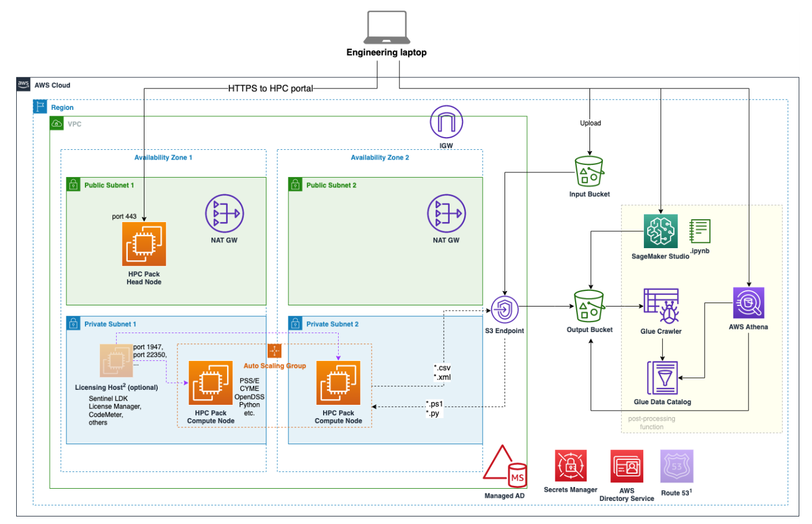Click the 'port 1947,' text
The image size is (812, 524).
pos(149,347)
